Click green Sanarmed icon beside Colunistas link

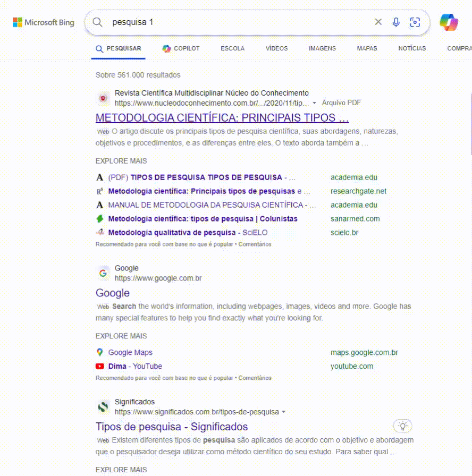point(99,218)
